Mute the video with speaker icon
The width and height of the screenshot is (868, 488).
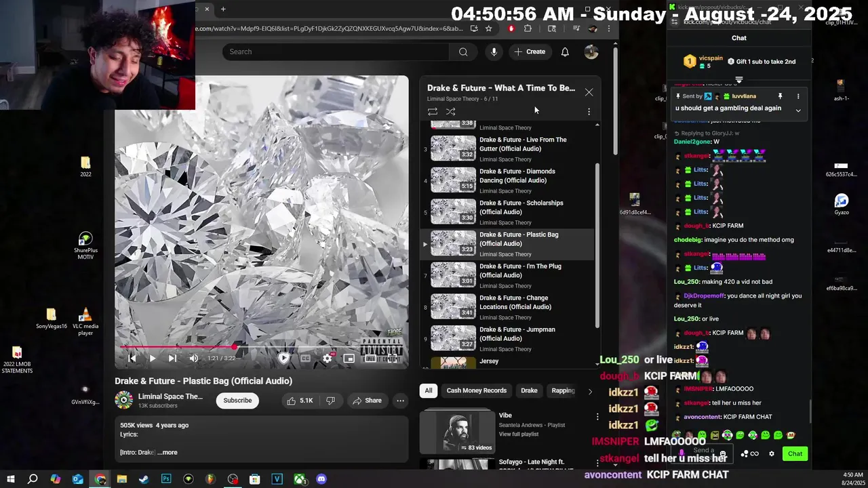point(194,358)
